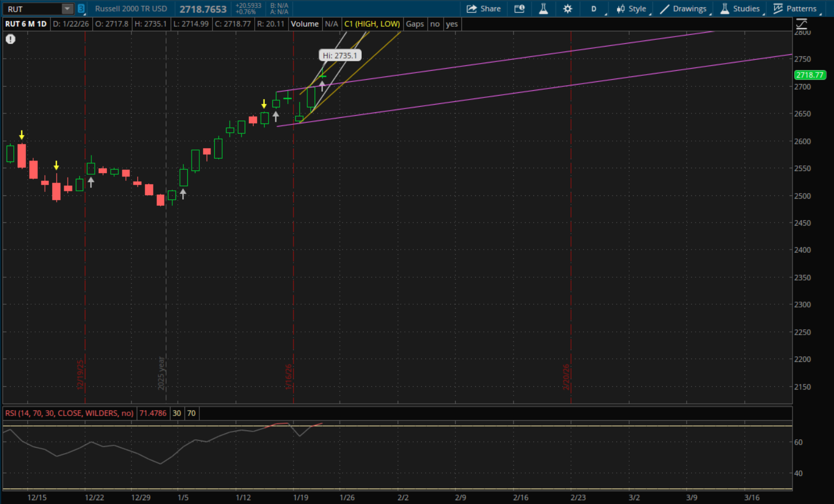Image resolution: width=834 pixels, height=504 pixels.
Task: Click the flask Edit Studies icon
Action: (543, 9)
